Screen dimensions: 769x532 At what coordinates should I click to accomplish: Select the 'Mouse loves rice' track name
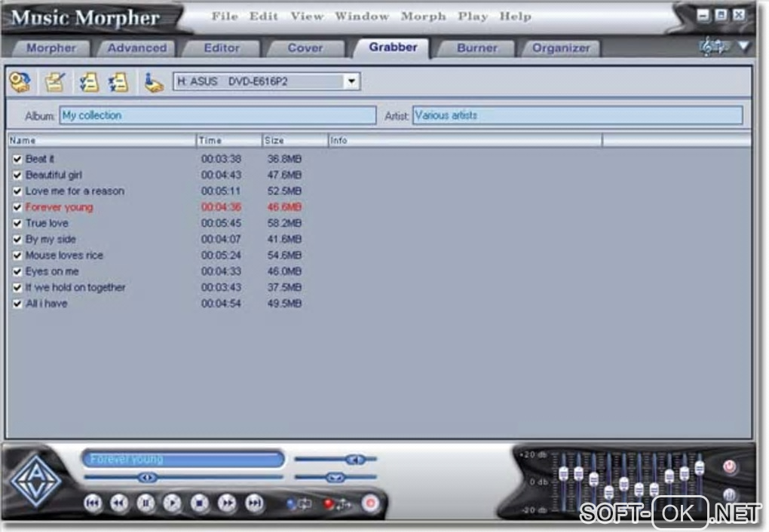tap(64, 256)
